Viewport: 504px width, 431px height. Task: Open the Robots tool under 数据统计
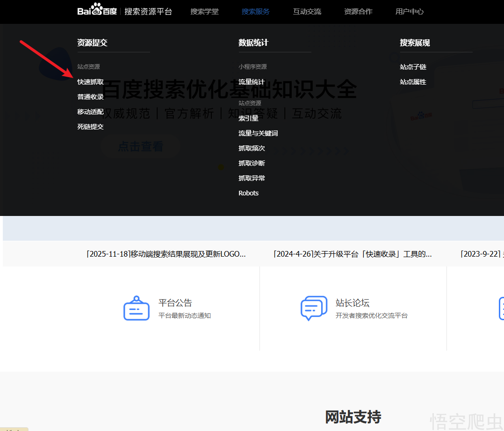click(x=248, y=193)
